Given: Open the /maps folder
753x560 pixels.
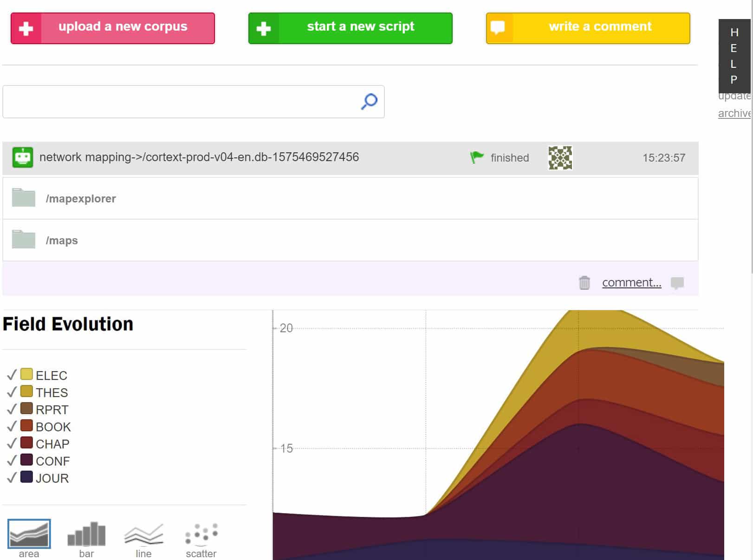Looking at the screenshot, I should [351, 240].
